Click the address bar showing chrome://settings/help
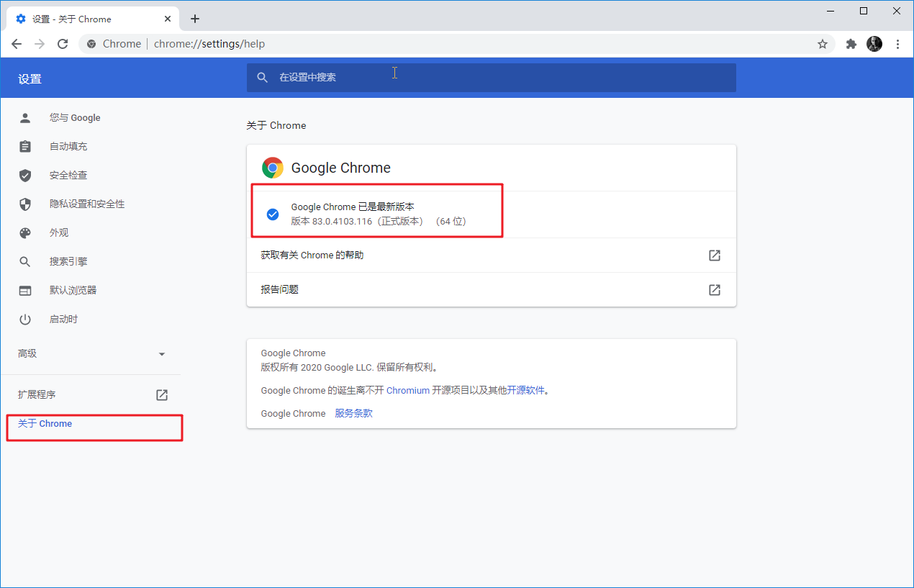Image resolution: width=914 pixels, height=588 pixels. [x=456, y=44]
